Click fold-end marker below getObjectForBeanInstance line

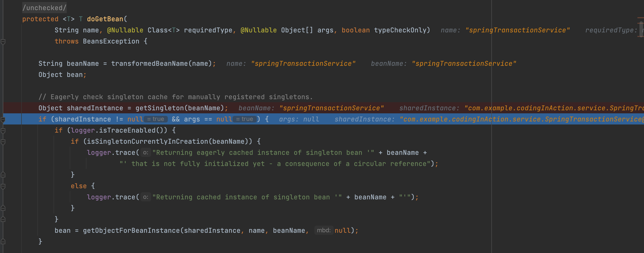pos(3,242)
